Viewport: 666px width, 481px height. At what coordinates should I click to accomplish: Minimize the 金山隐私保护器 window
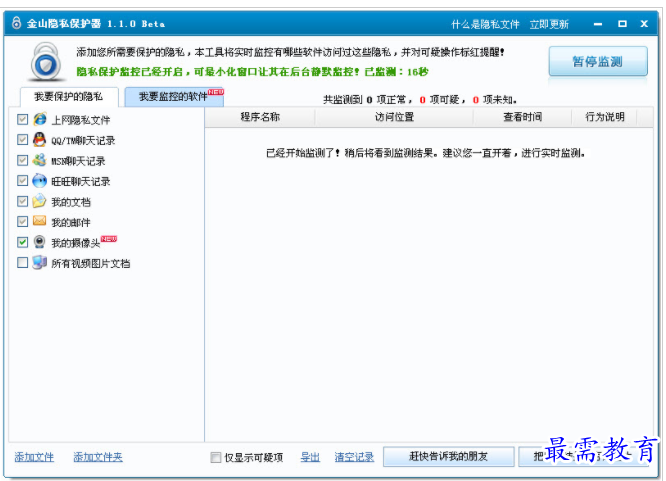pos(598,24)
